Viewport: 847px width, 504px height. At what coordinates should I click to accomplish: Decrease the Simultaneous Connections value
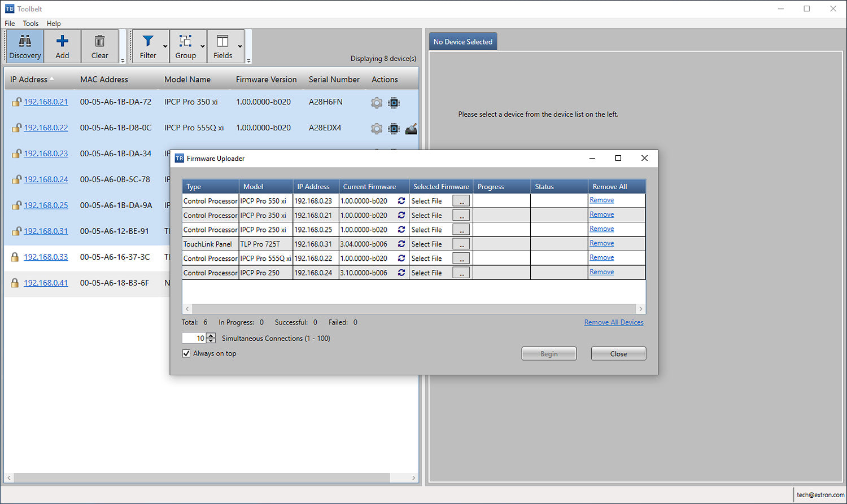211,341
